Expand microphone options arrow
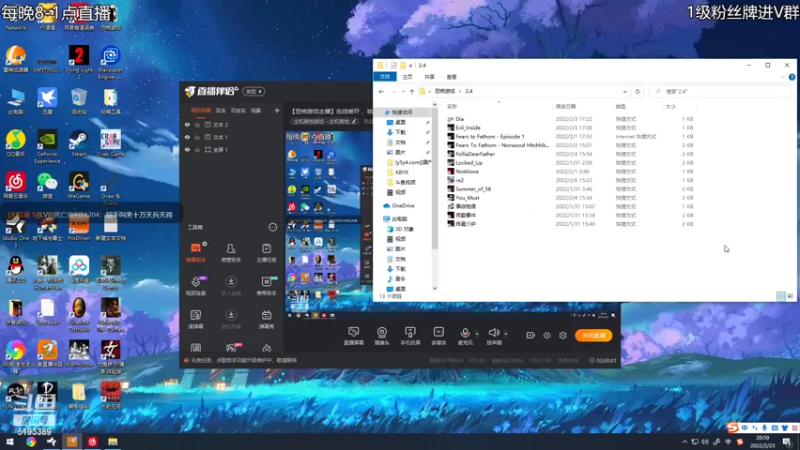Image resolution: width=800 pixels, height=450 pixels. pyautogui.click(x=477, y=334)
